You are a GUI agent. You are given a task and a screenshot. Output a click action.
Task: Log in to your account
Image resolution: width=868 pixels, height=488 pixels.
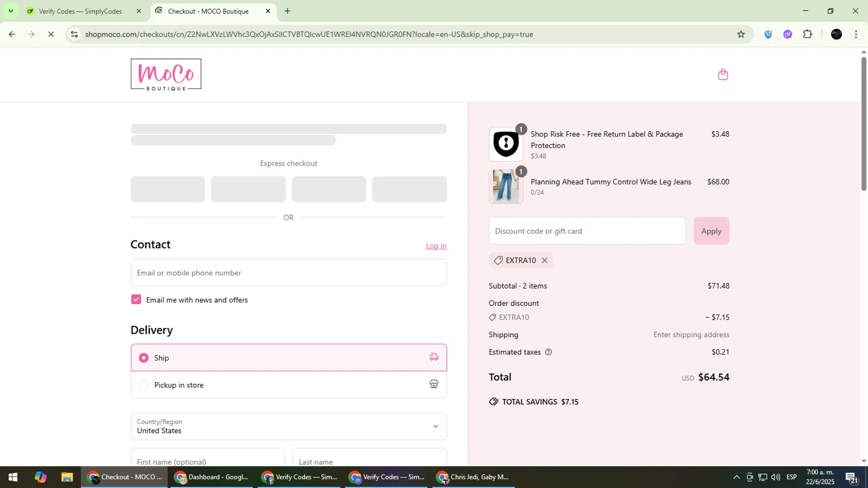[x=436, y=246]
